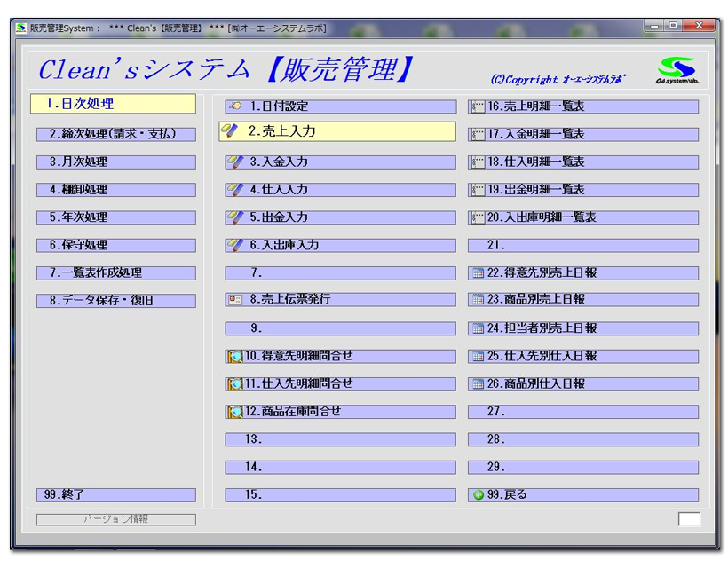Viewport: 728px width, 568px height.
Task: Click the pencil icon on 3.入金入力
Action: point(235,162)
